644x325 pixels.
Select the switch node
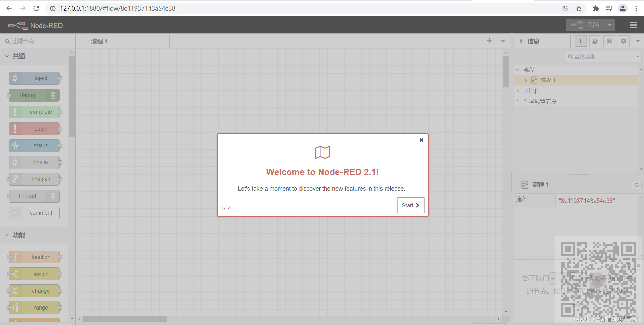[x=34, y=274]
